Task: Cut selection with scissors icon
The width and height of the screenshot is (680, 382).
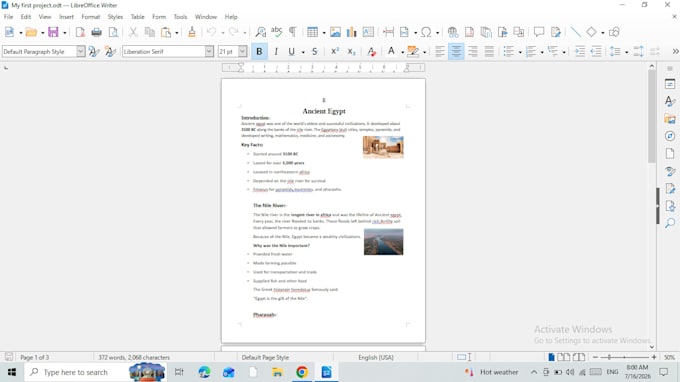Action: coord(133,32)
